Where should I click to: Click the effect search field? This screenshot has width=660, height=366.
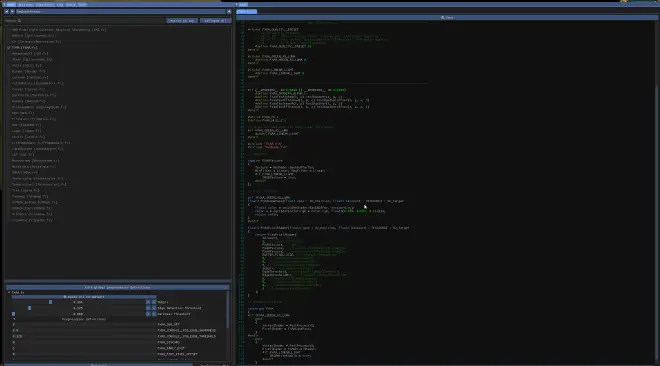[x=84, y=20]
